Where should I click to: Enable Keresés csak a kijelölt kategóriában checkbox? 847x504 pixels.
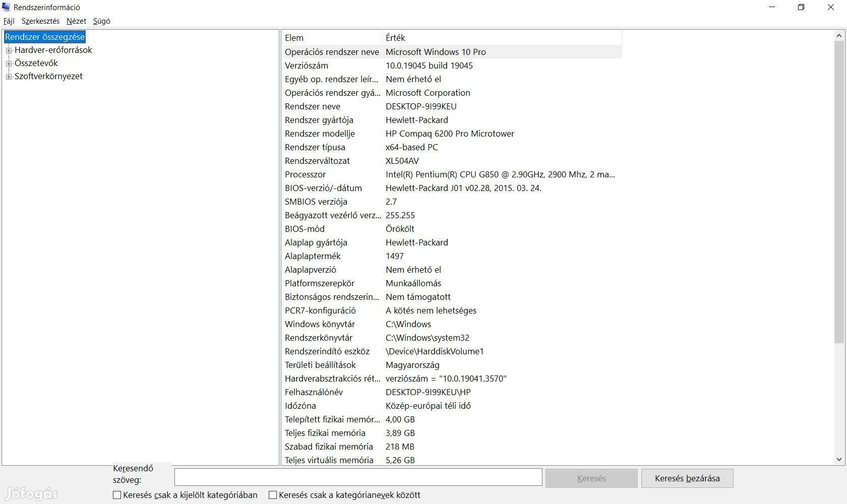pyautogui.click(x=117, y=495)
